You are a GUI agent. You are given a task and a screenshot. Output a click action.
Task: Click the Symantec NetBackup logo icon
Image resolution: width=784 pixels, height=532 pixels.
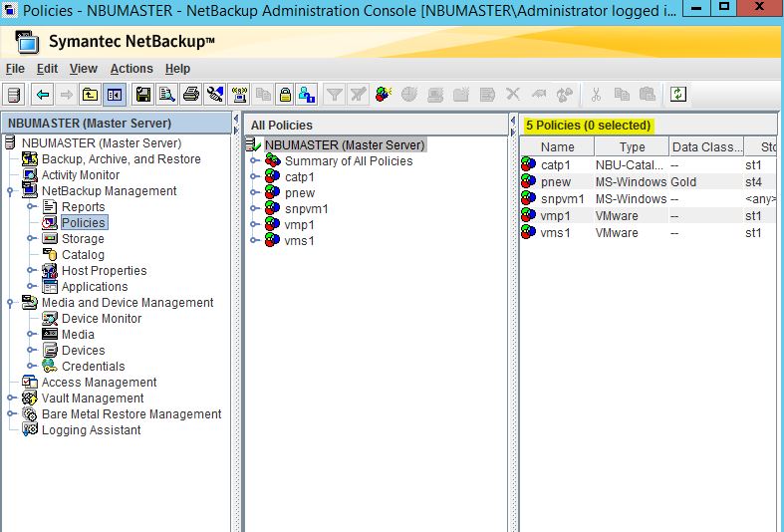point(27,42)
